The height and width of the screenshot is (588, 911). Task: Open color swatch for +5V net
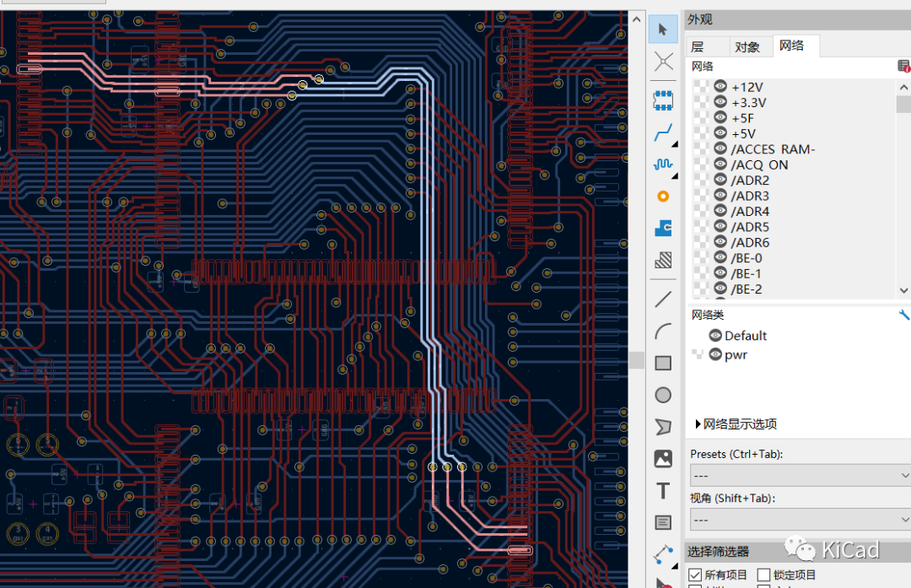701,133
